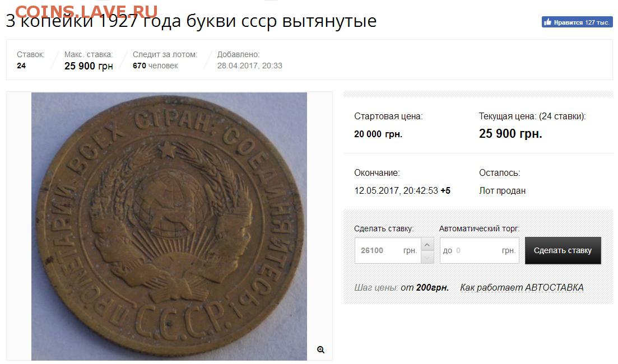This screenshot has height=364, width=618.
Task: Click the COINS.LAVE.RU watermark logo
Action: (86, 12)
